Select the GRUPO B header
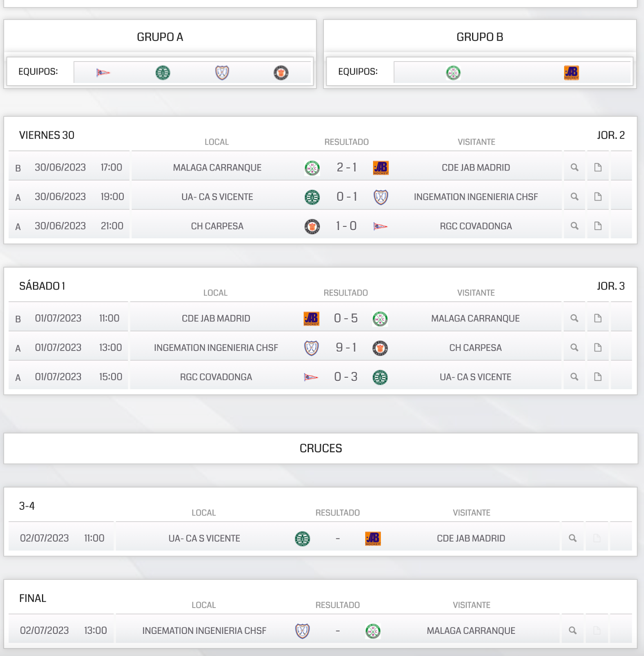 480,37
